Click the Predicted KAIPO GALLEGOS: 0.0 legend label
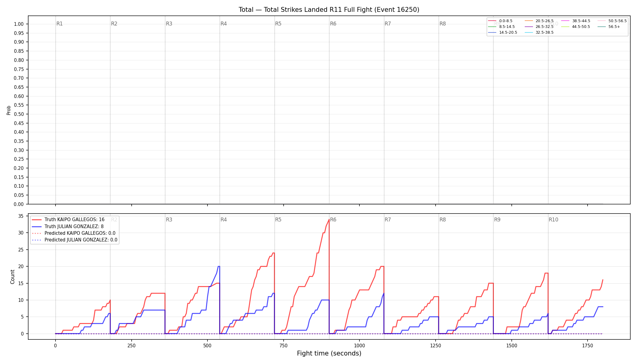 pos(80,233)
